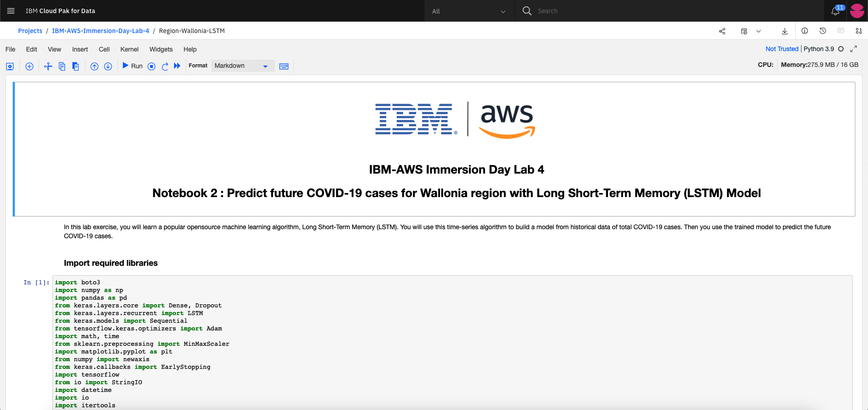The image size is (868, 410).
Task: Download the notebook with download icon
Action: coord(785,31)
